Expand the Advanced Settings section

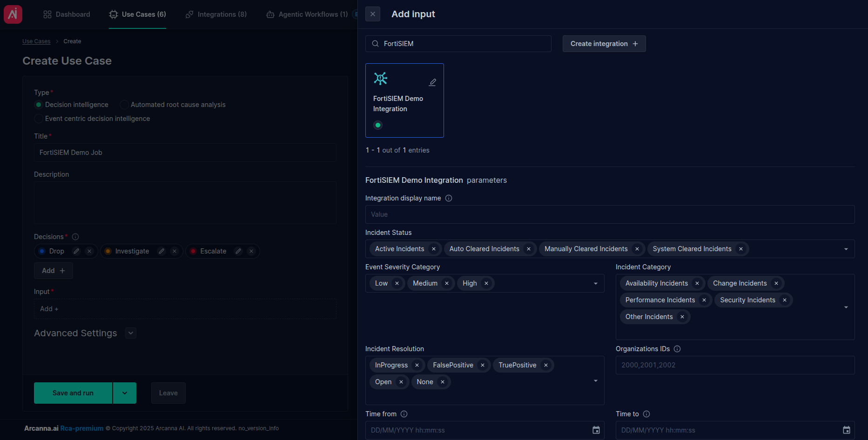pos(131,333)
